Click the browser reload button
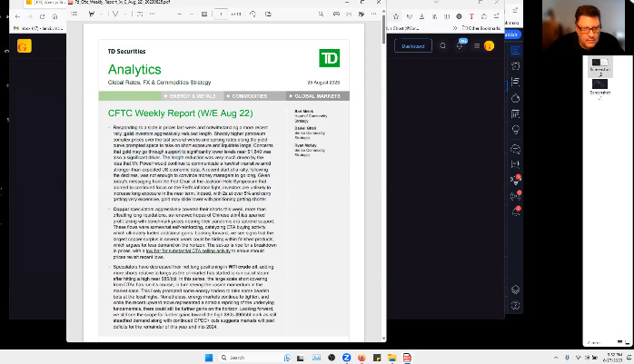This screenshot has height=364, width=634. tap(42, 16)
